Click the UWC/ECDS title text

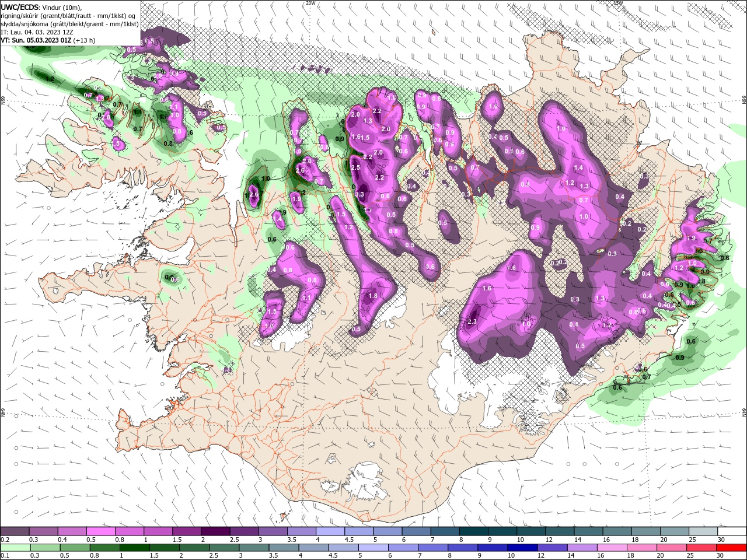[x=20, y=6]
